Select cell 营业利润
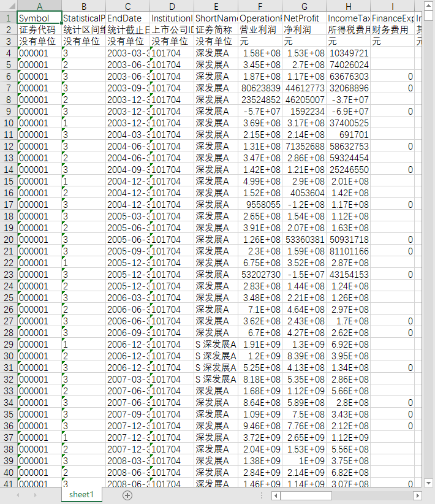435x504 pixels. 260,29
